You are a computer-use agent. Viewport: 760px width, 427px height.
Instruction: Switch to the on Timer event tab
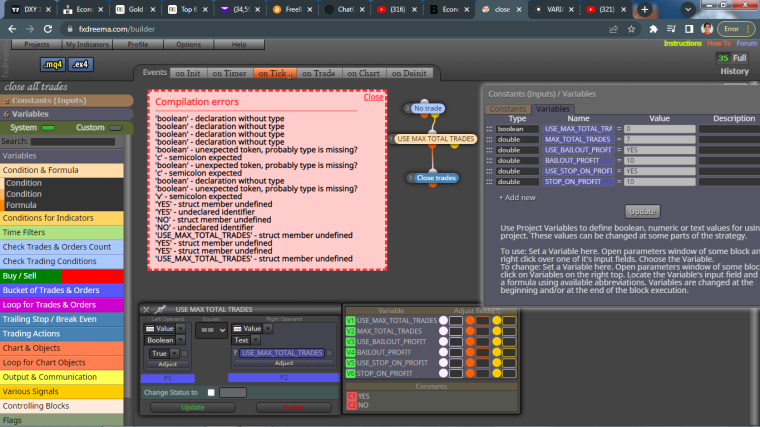click(229, 73)
